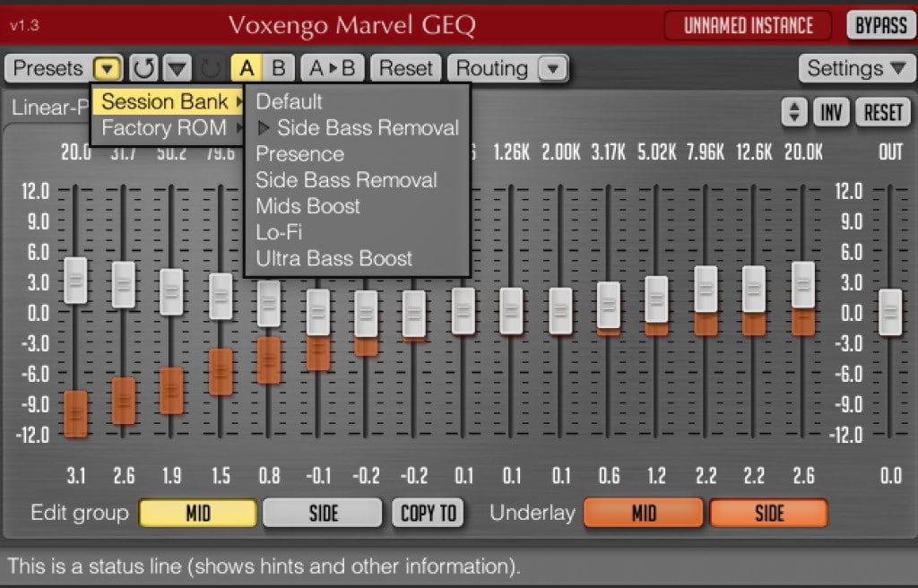Click the RESET button above the sliders
Image resolution: width=918 pixels, height=588 pixels.
(883, 112)
